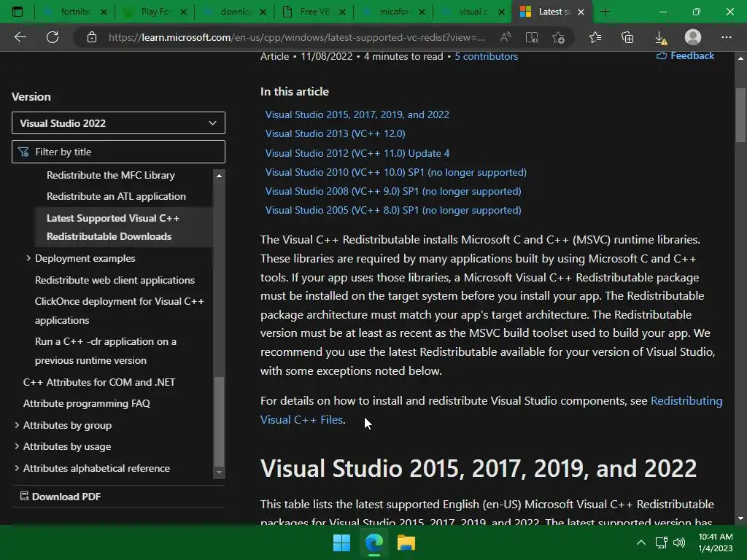Open Windows Start menu
This screenshot has height=560, width=747.
[341, 542]
